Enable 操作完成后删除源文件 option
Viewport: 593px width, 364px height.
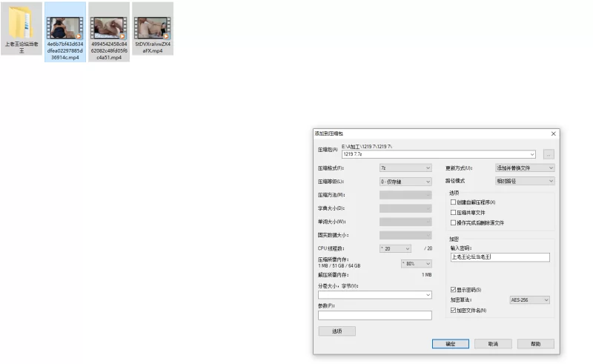coord(454,222)
